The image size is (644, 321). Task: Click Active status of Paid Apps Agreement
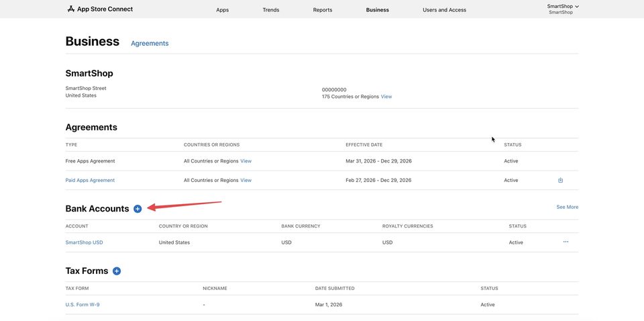click(511, 181)
